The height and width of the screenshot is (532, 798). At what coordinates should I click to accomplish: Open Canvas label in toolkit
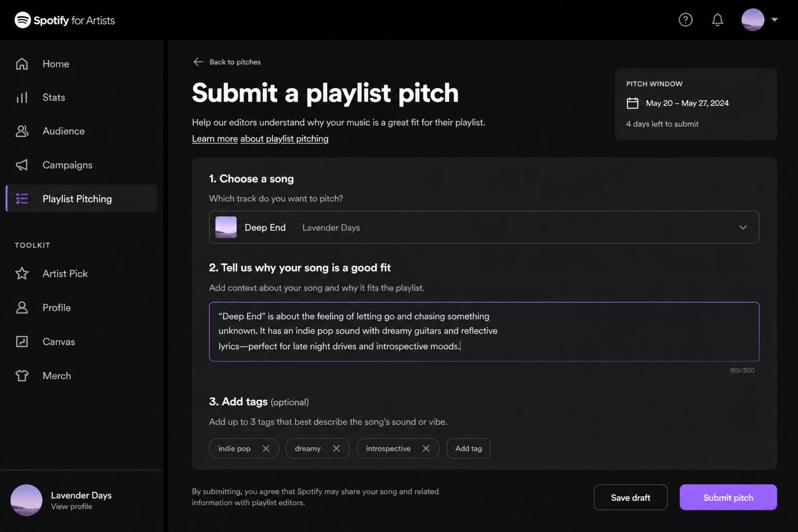tap(59, 341)
